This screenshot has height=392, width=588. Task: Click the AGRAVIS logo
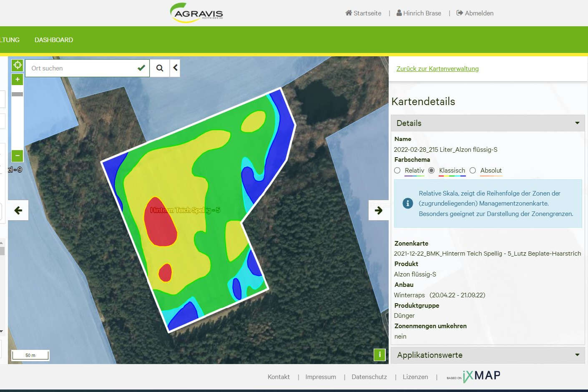(196, 13)
